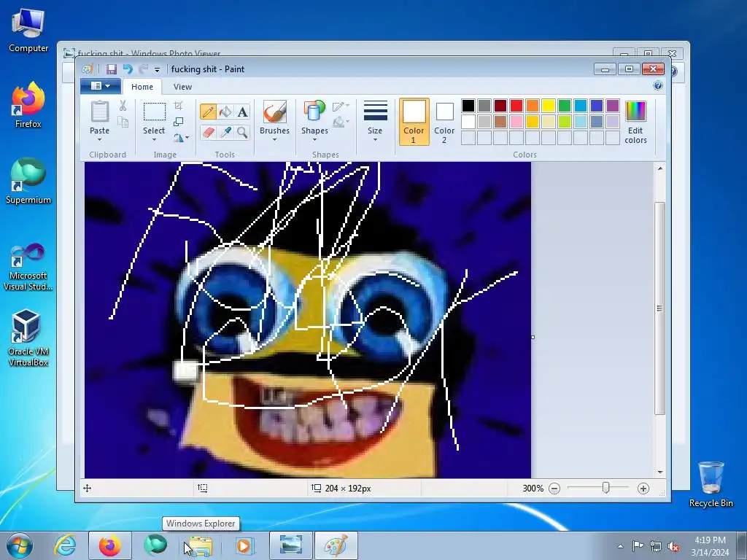Click the Supermium desktop icon

click(x=28, y=181)
